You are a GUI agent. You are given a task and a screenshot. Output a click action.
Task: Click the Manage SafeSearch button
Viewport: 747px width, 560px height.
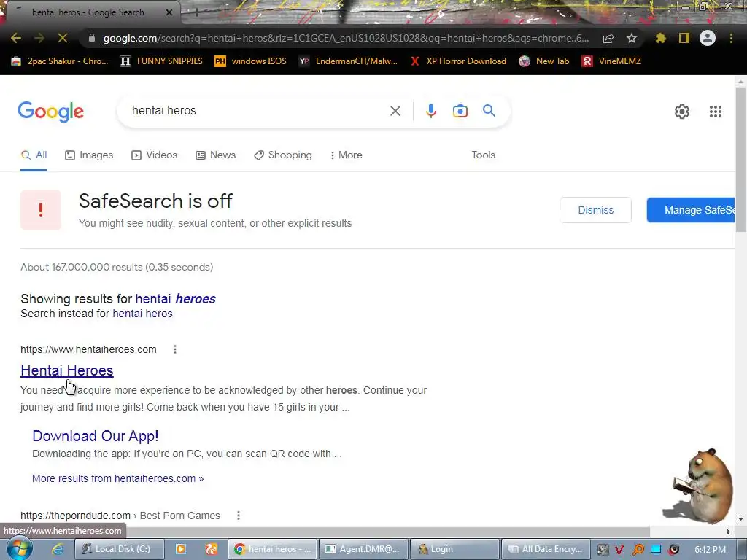[691, 210]
